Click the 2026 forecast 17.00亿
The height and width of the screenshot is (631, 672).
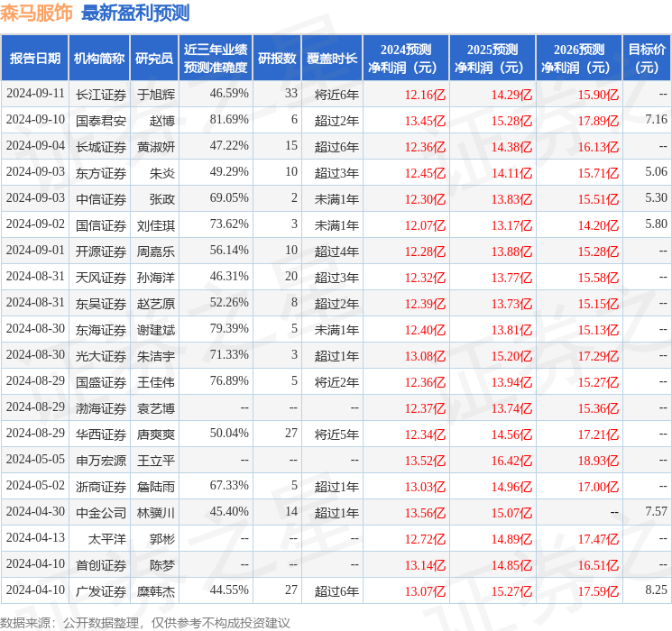coord(598,487)
